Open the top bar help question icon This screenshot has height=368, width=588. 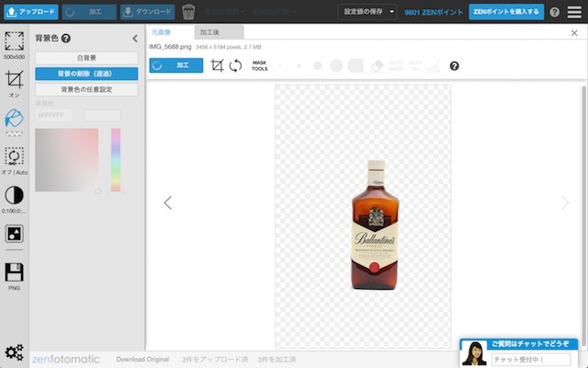click(x=555, y=12)
